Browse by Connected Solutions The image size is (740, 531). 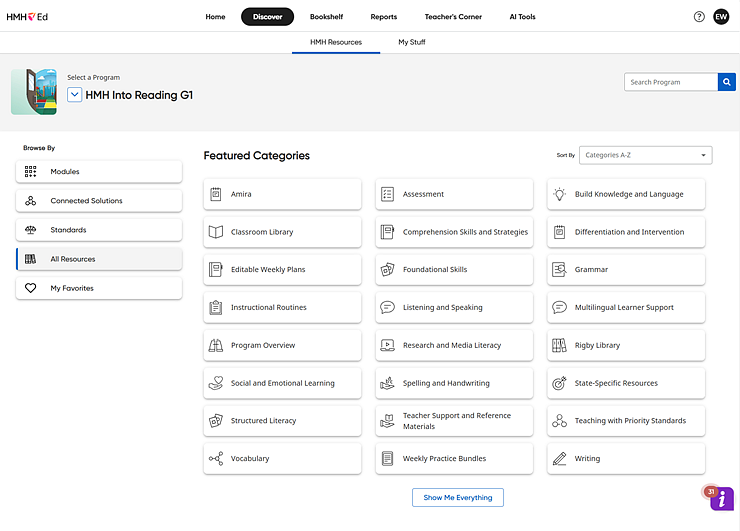[99, 201]
